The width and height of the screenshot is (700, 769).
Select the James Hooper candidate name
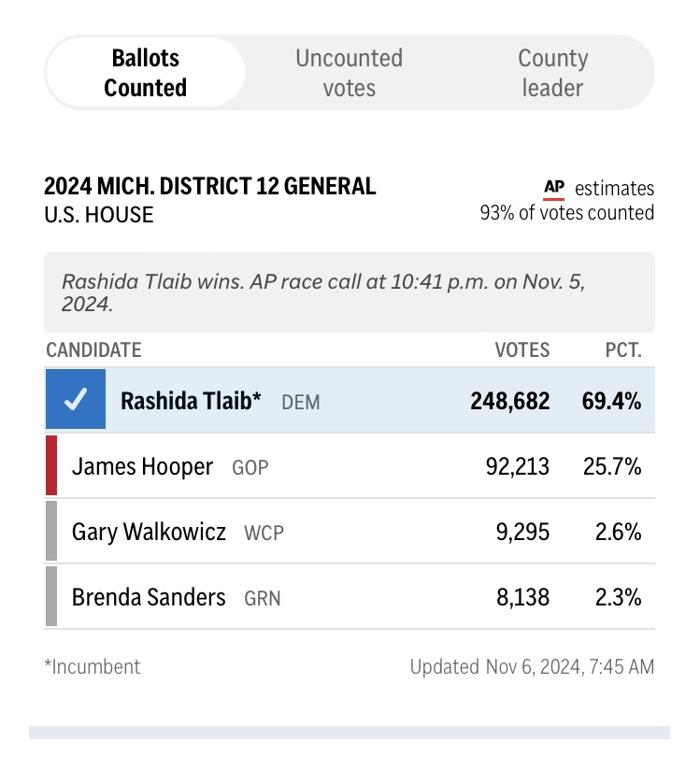coord(142,466)
